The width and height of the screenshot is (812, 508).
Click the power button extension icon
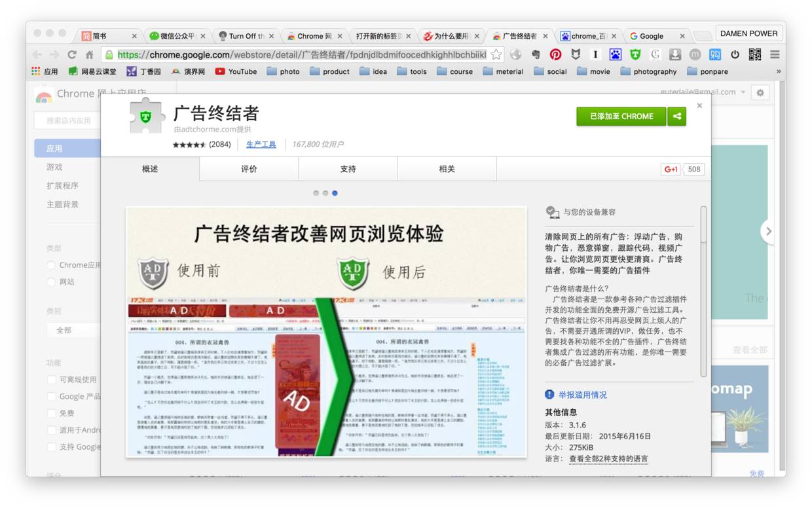click(x=735, y=55)
